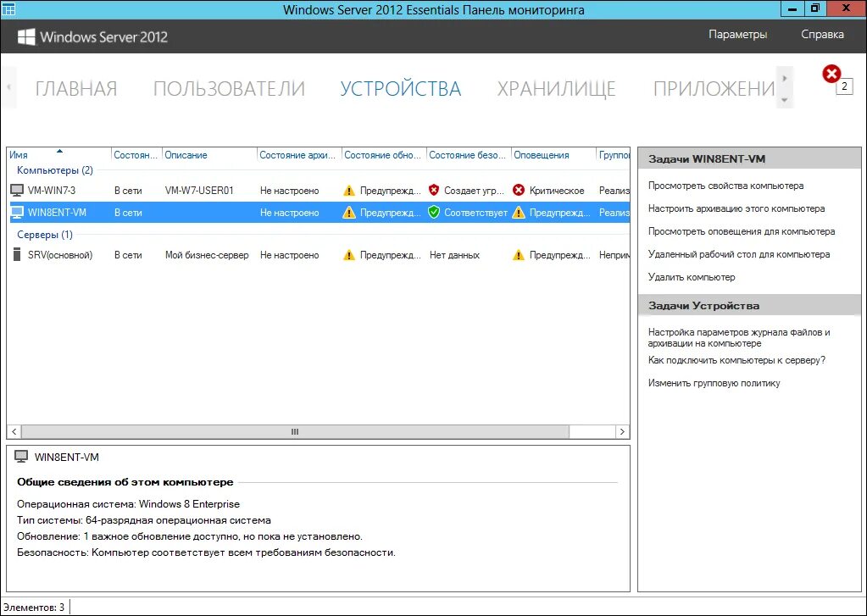Sort by Состояние обновления column header
The width and height of the screenshot is (867, 616).
[x=384, y=155]
